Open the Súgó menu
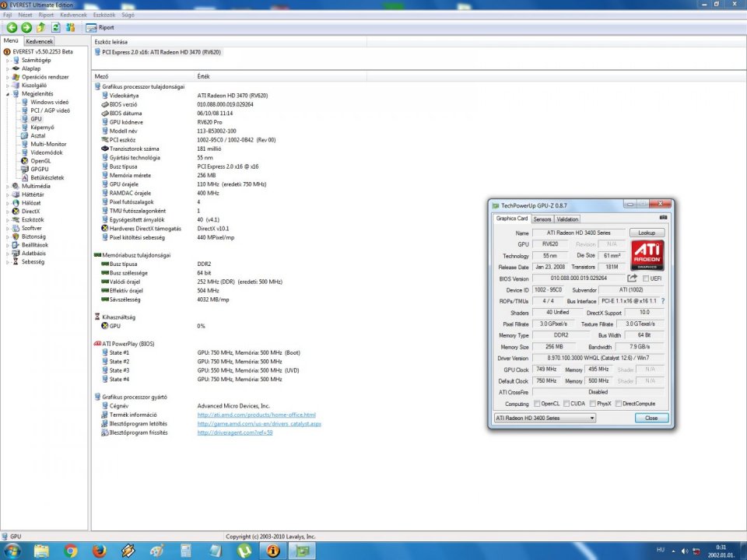The width and height of the screenshot is (747, 560). (x=128, y=15)
